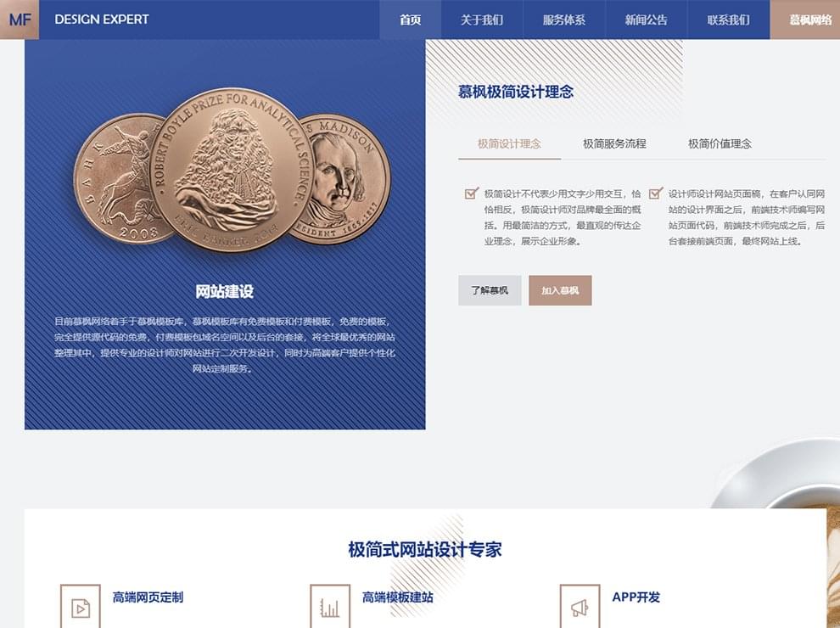This screenshot has height=628, width=840.
Task: Click the bar chart icon for 高端模板建站
Action: (330, 608)
